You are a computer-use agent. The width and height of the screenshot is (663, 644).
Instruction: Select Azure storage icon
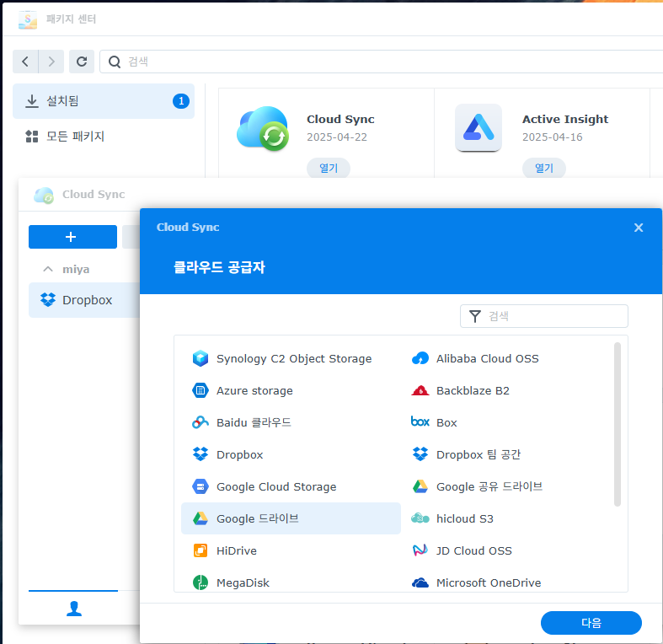[201, 390]
